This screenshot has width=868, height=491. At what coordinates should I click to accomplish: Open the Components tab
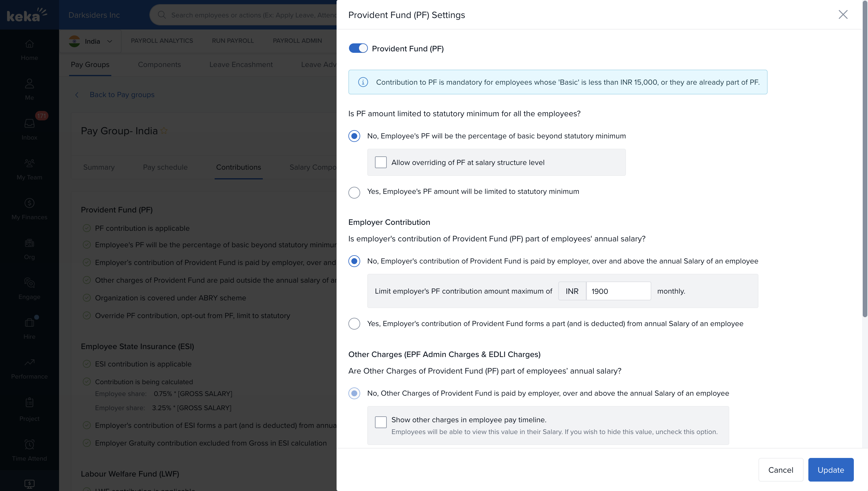pyautogui.click(x=159, y=64)
